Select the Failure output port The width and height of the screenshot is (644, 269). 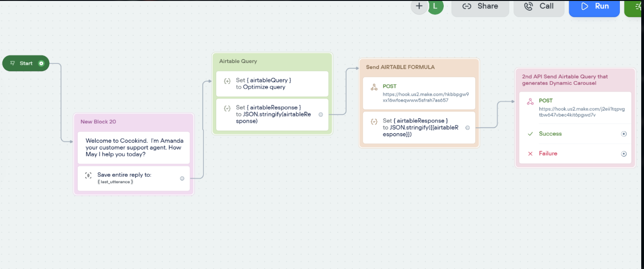click(x=624, y=154)
